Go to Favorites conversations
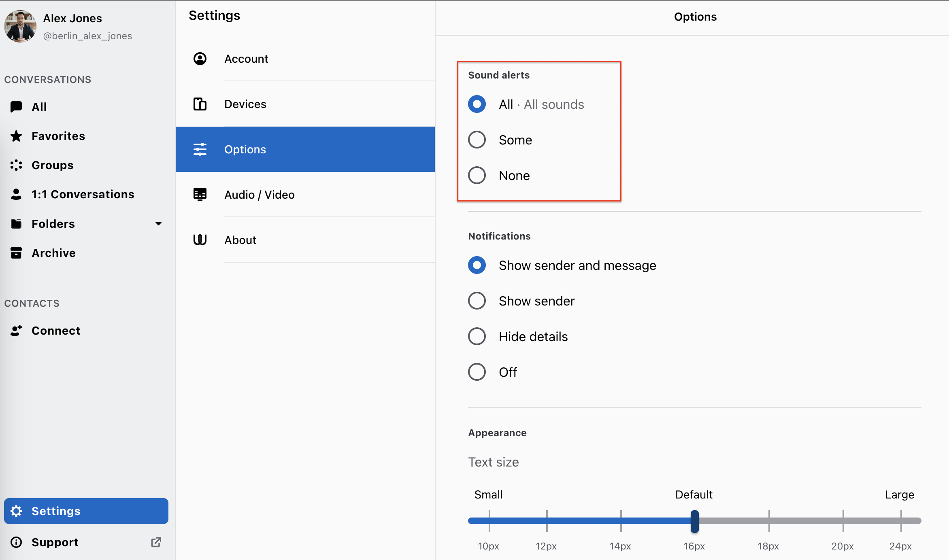The height and width of the screenshot is (560, 949). [86, 136]
